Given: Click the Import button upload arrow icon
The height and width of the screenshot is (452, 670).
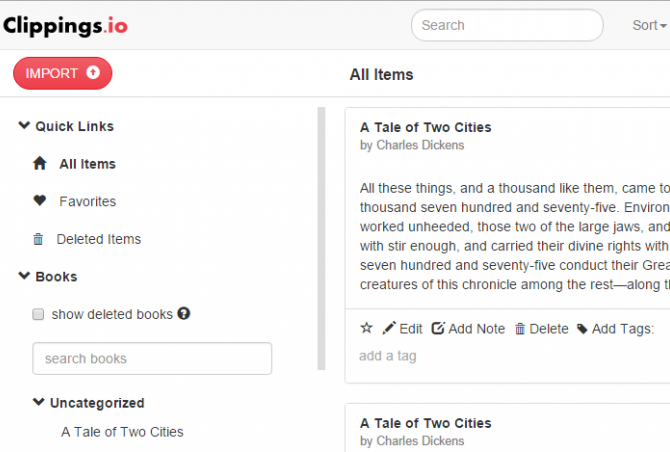Looking at the screenshot, I should coord(93,73).
